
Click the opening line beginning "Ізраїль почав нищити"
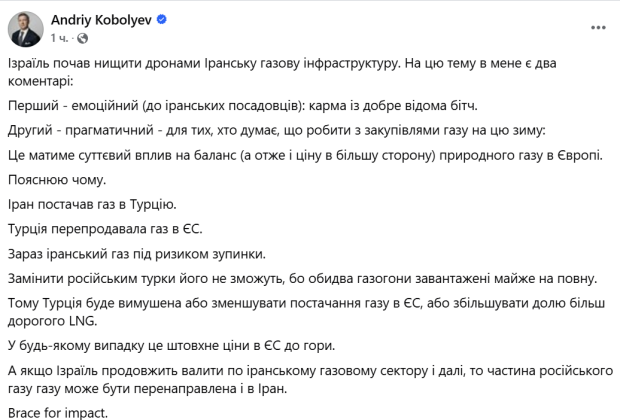pyautogui.click(x=282, y=63)
